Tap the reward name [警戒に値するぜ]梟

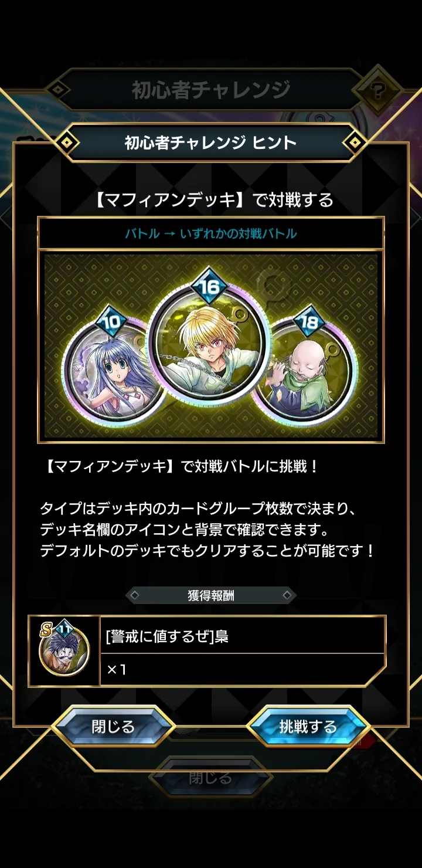point(168,637)
